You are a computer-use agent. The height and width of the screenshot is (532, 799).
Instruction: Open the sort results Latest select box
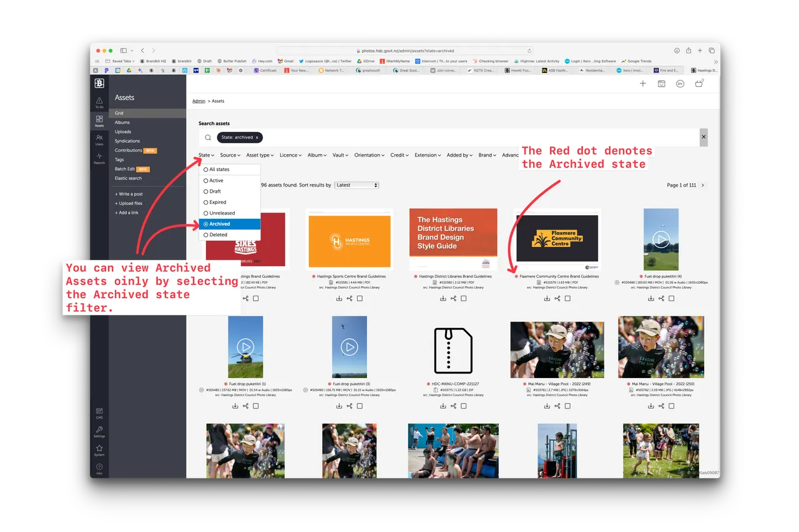click(356, 185)
